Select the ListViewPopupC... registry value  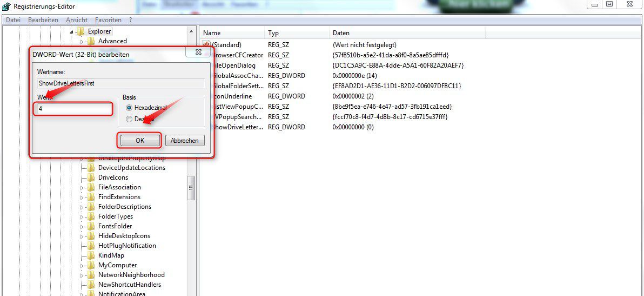pyautogui.click(x=238, y=107)
